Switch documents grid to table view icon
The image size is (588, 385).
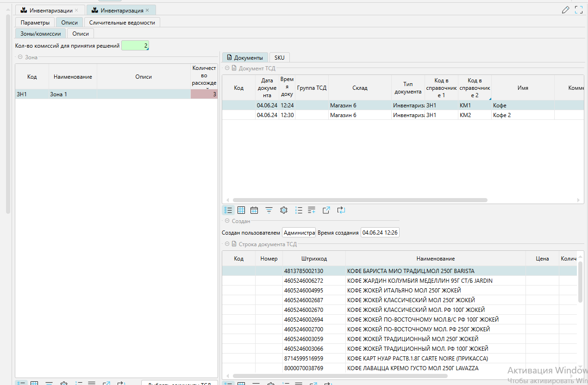[241, 210]
